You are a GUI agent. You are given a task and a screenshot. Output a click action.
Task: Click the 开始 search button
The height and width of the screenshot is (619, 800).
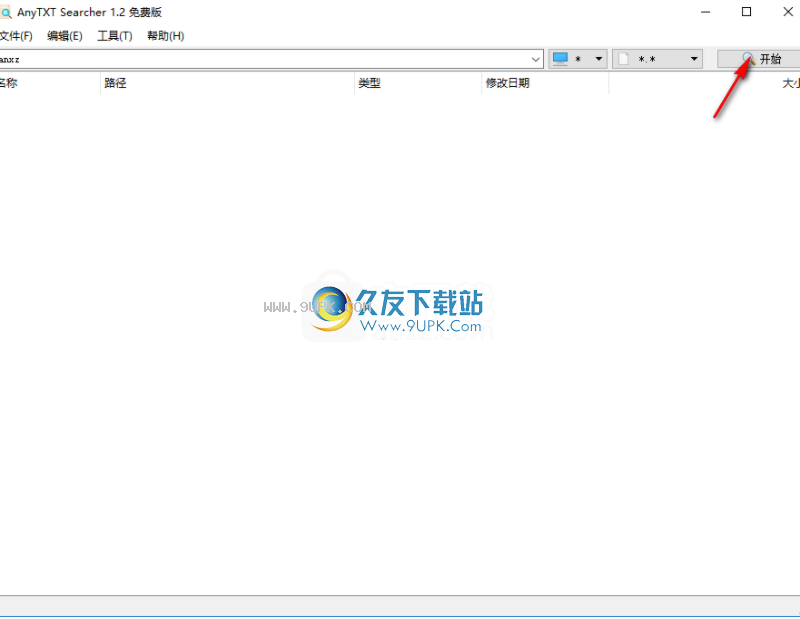(759, 59)
